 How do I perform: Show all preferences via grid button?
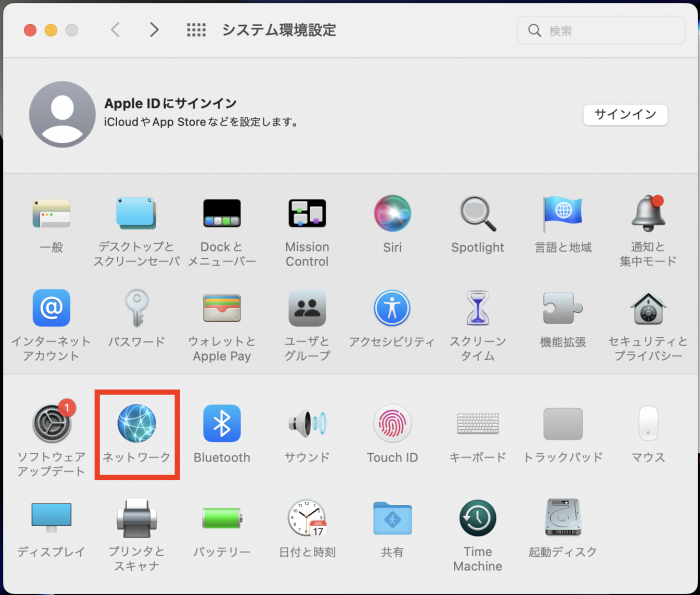(196, 30)
